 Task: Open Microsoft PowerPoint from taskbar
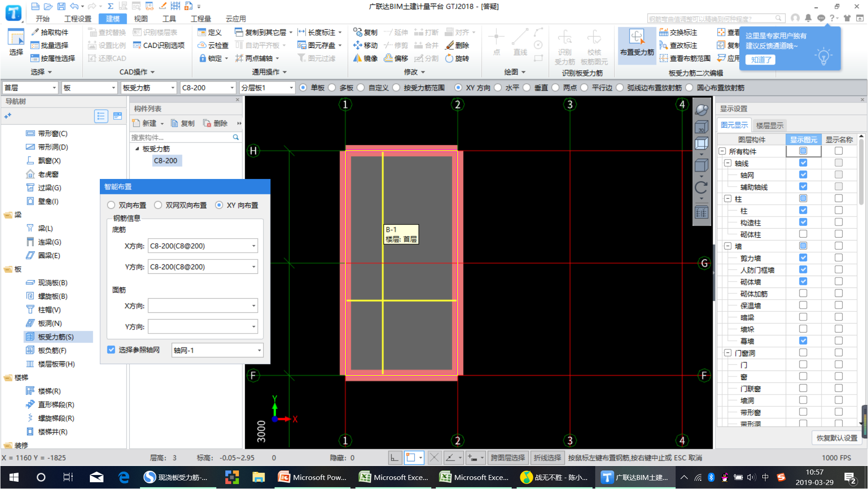313,477
